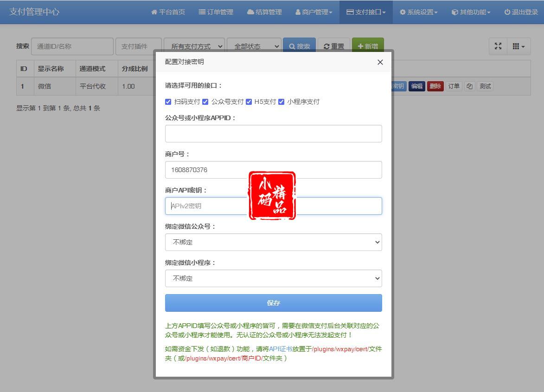Click the 通道模式 column header
The width and height of the screenshot is (544, 392).
[96, 69]
